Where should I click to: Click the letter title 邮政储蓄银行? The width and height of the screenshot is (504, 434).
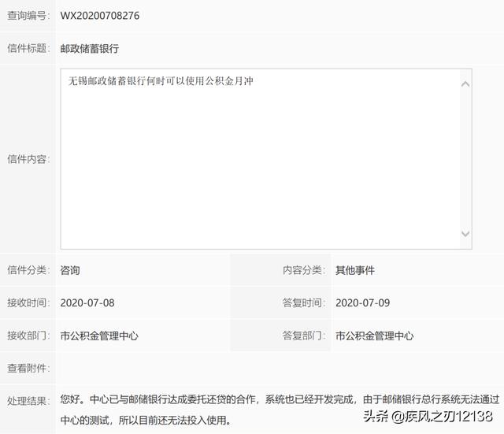click(x=90, y=49)
